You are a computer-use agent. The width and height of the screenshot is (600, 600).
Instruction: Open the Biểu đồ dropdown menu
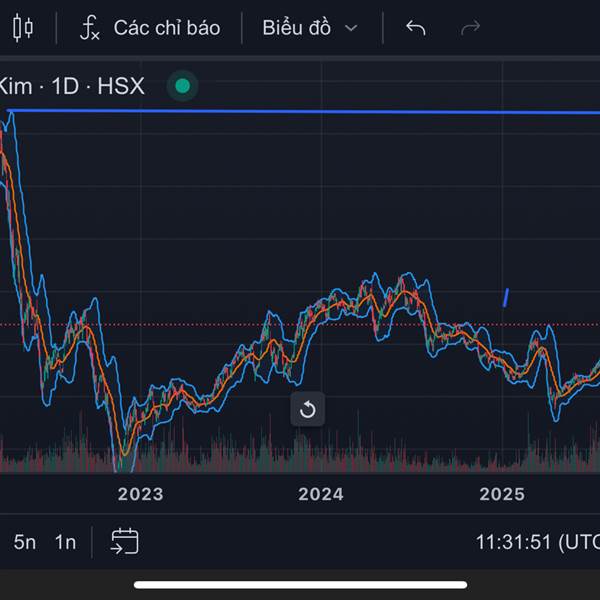point(297,28)
